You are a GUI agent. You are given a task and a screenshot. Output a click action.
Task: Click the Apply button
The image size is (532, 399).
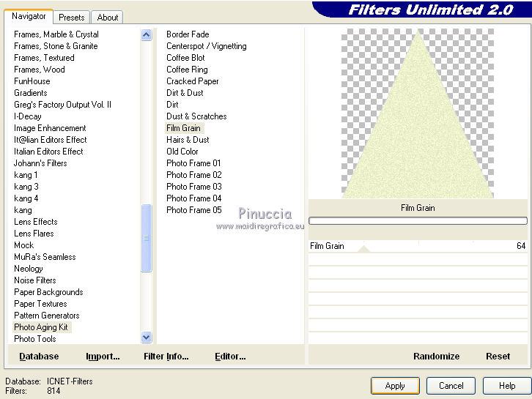395,386
